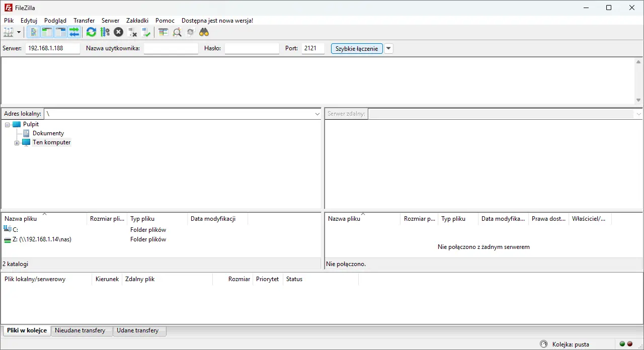The width and height of the screenshot is (644, 350).
Task: Click the red activity indicator light
Action: [630, 344]
